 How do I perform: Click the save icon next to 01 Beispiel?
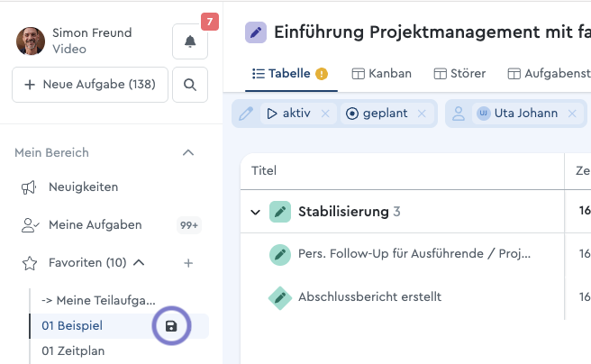coord(171,325)
